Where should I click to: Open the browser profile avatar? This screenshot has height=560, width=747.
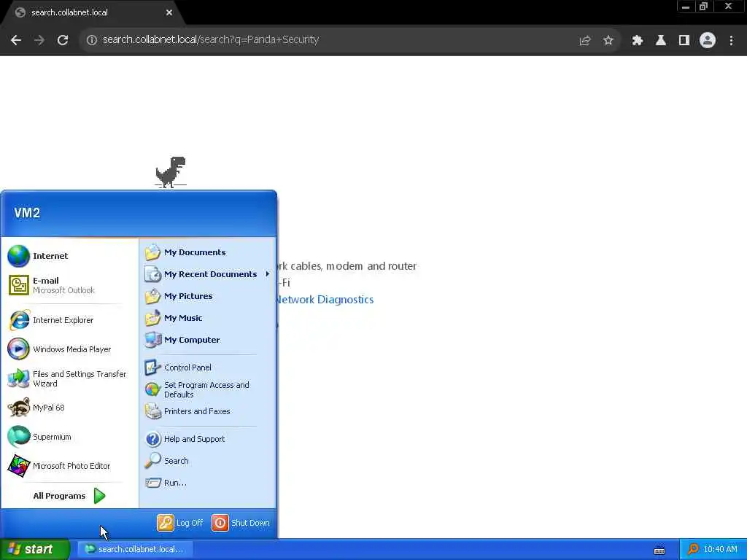click(708, 41)
